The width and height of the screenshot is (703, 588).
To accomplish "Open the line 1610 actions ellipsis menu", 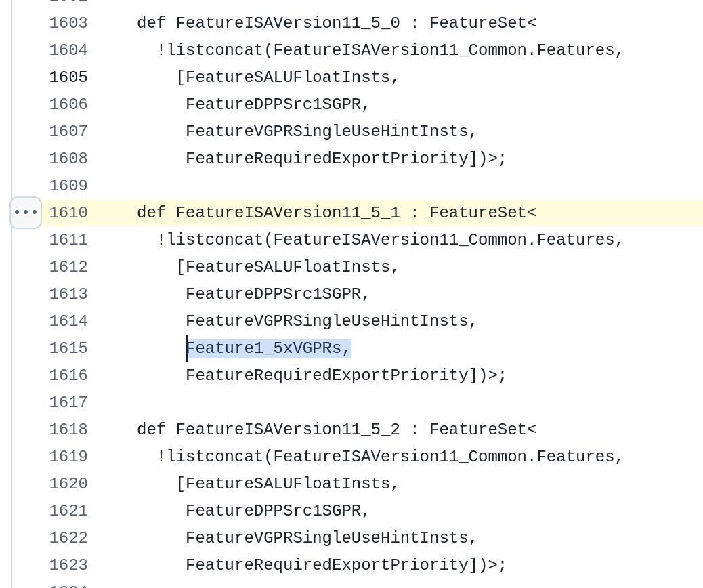I will 26,213.
